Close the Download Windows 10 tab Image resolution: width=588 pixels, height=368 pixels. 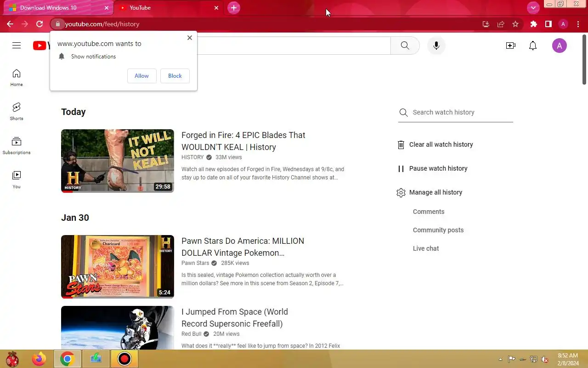click(x=107, y=8)
